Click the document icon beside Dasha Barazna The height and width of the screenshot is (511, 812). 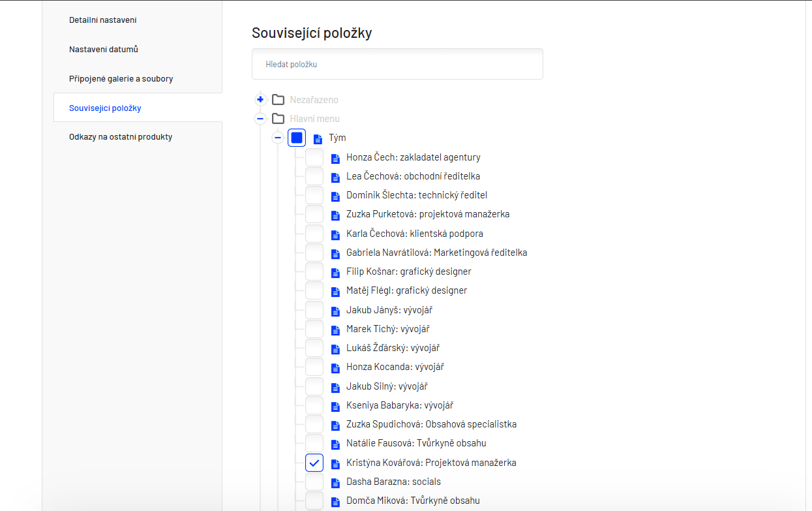336,482
